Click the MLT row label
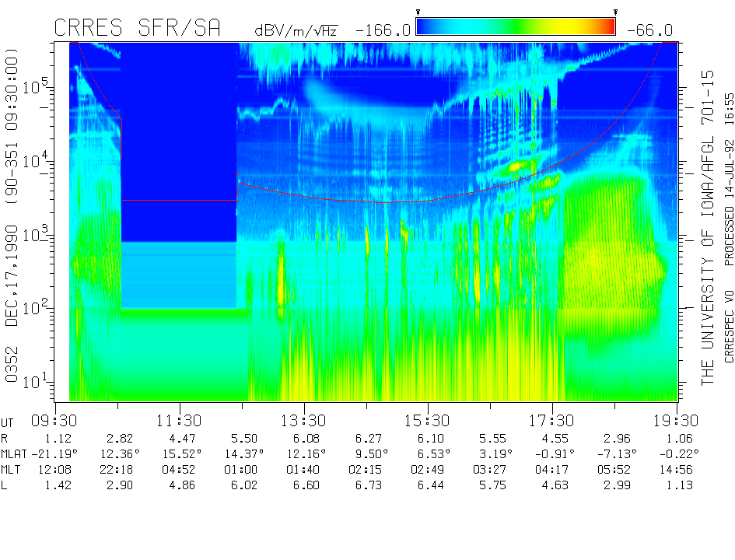This screenshot has height=560, width=735. (12, 469)
